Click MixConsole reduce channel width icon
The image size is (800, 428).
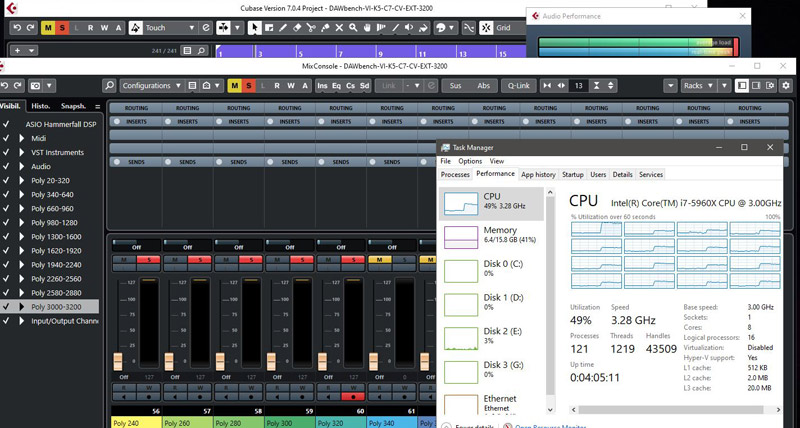click(547, 86)
